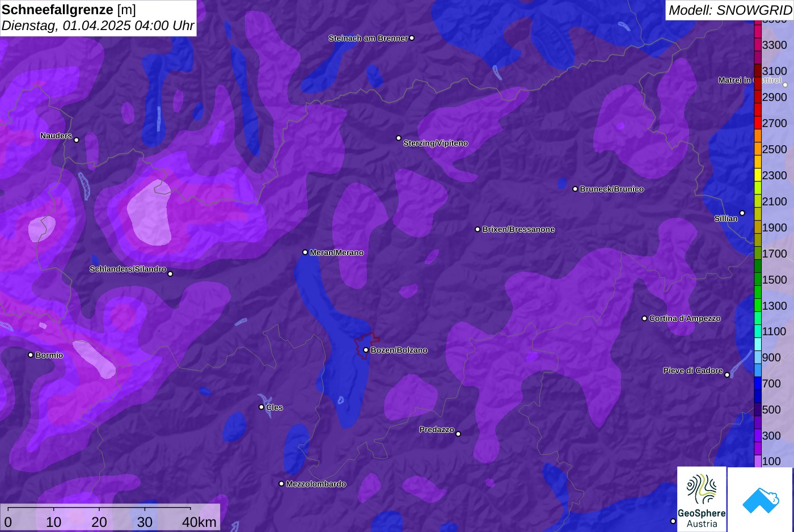Pick the Bormio location marker dot
Viewport: 794px width, 532px height.
click(31, 355)
